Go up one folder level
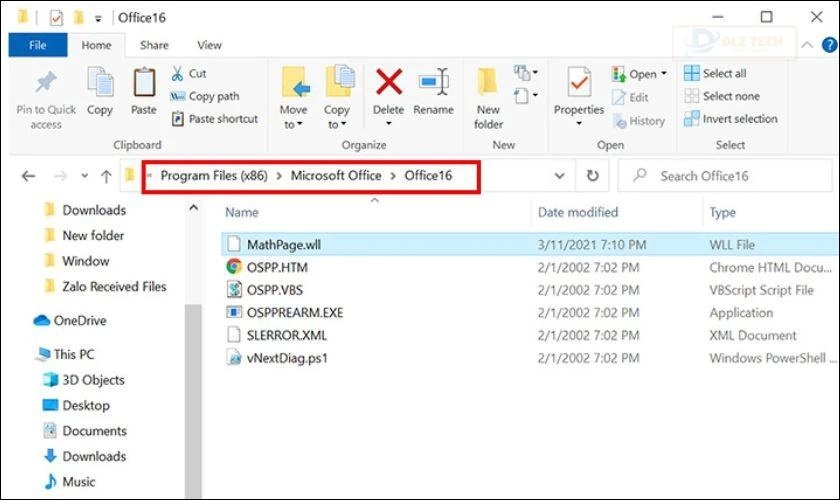Viewport: 840px width, 500px height. pos(106,176)
